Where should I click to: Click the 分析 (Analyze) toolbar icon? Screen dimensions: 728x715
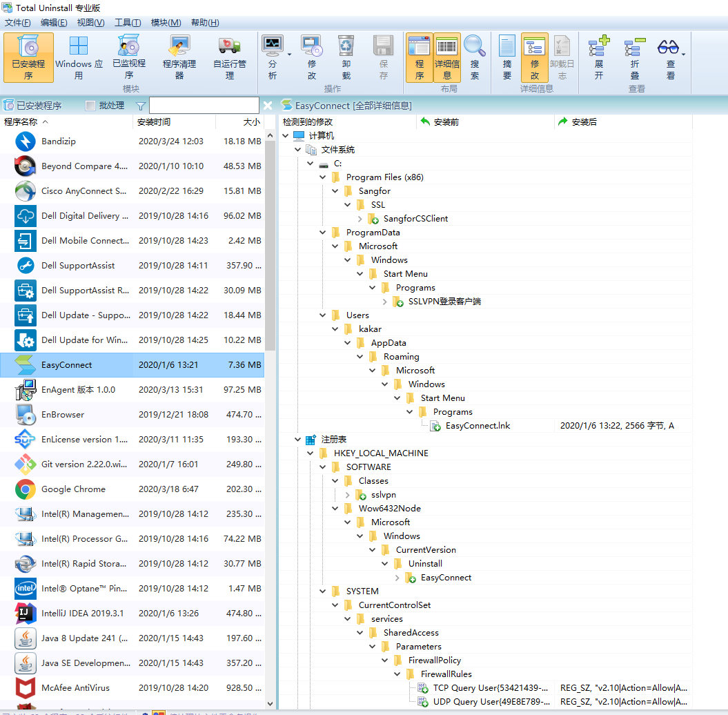point(273,55)
